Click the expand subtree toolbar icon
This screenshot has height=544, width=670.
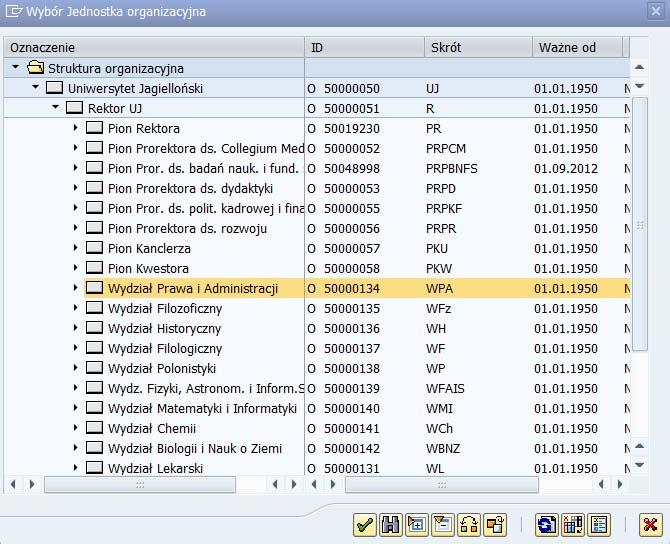417,524
